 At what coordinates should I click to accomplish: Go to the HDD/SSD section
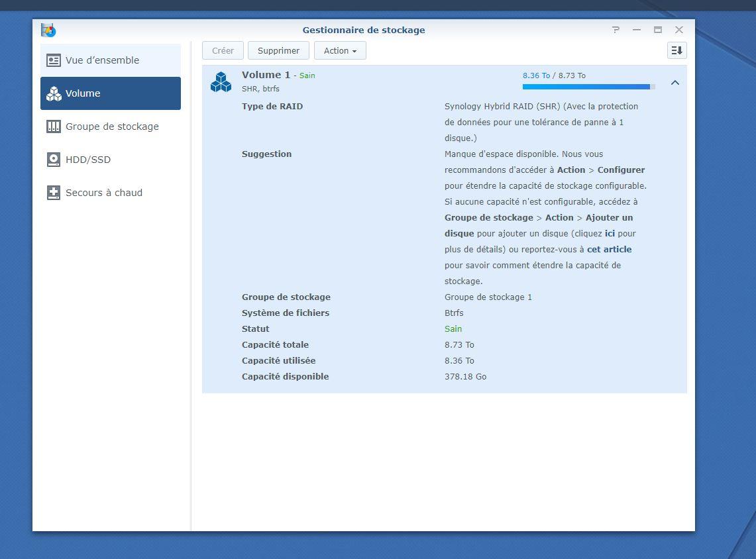click(87, 160)
